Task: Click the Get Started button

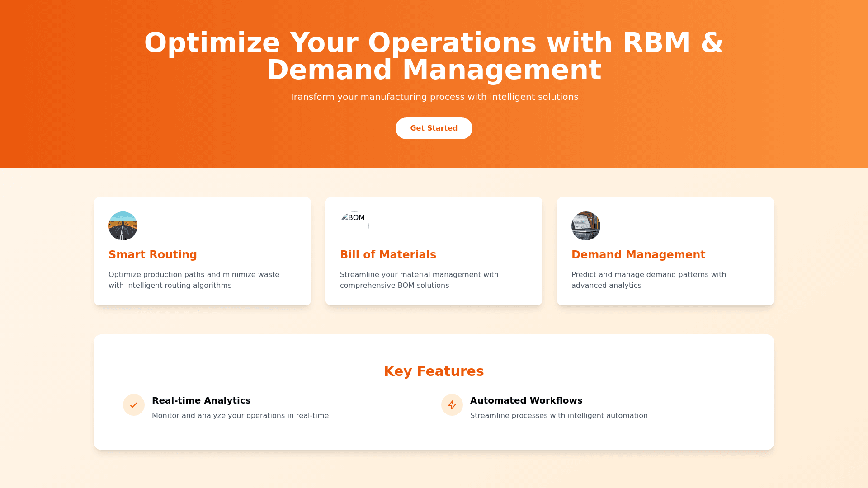Action: (x=434, y=128)
